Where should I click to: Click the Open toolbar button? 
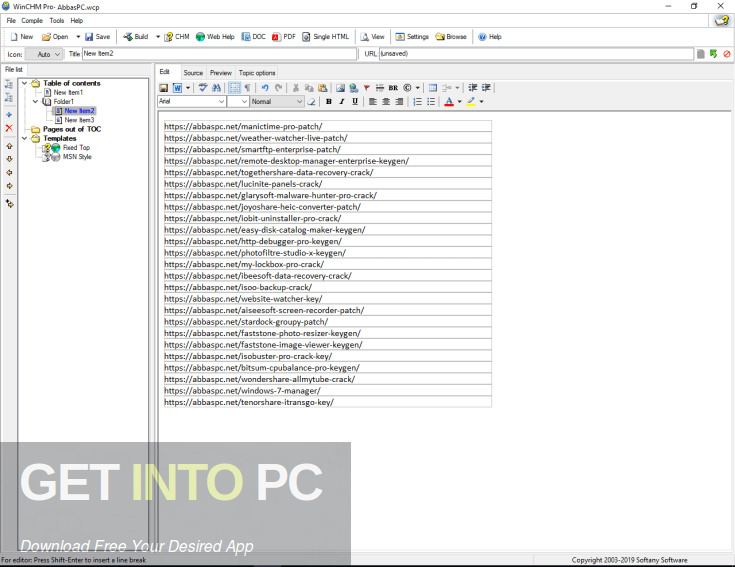(x=55, y=37)
